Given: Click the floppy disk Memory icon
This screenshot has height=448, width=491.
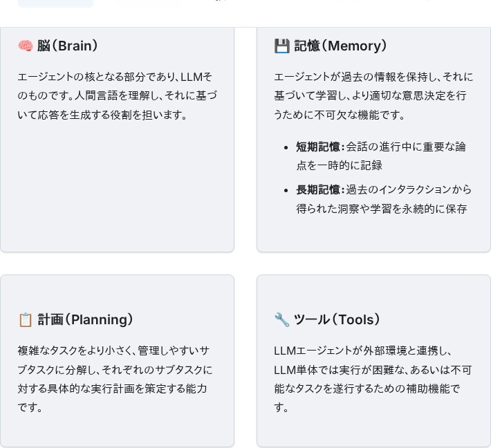Looking at the screenshot, I should point(282,46).
